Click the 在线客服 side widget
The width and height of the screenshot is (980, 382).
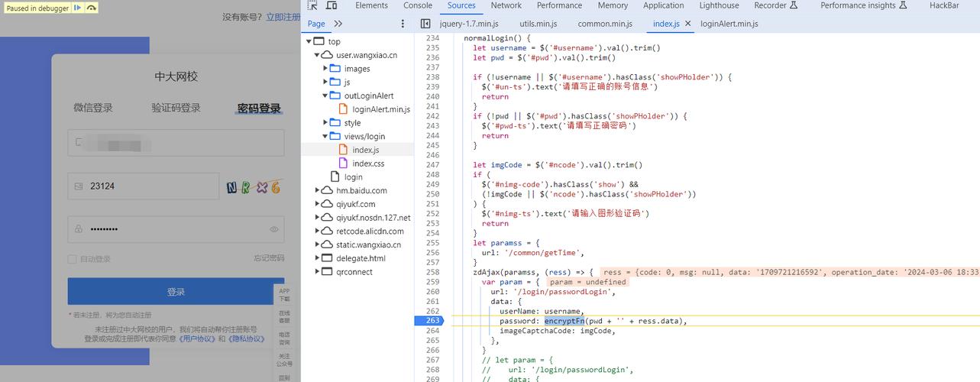[x=284, y=316]
